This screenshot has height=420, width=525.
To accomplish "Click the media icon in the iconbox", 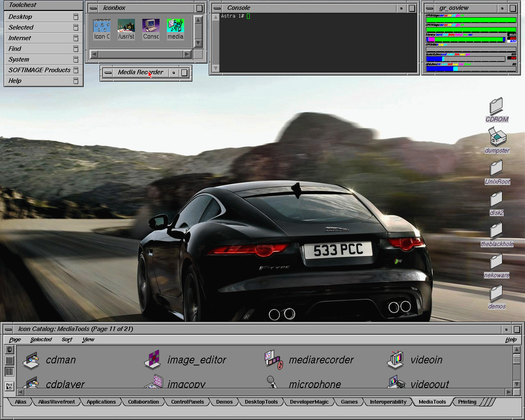I will click(175, 26).
